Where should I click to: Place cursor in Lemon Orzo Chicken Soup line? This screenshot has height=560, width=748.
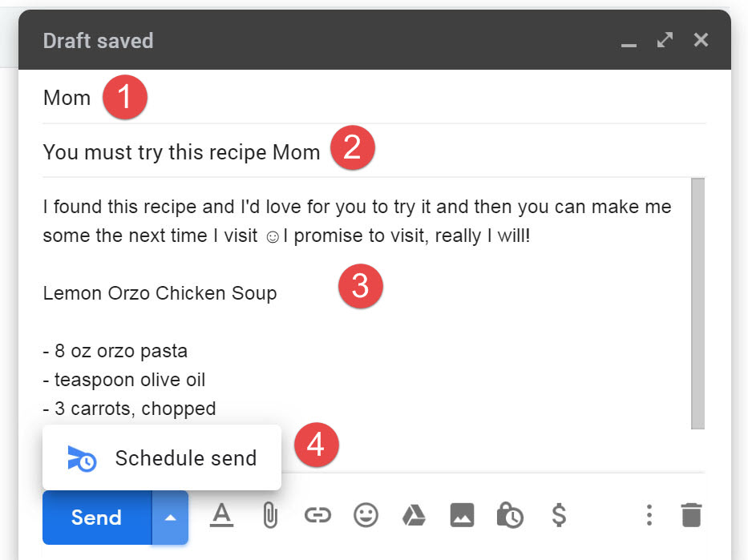click(x=160, y=293)
